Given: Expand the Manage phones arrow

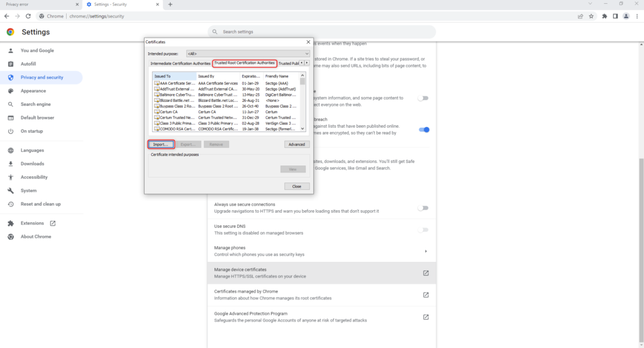Looking at the screenshot, I should click(426, 251).
